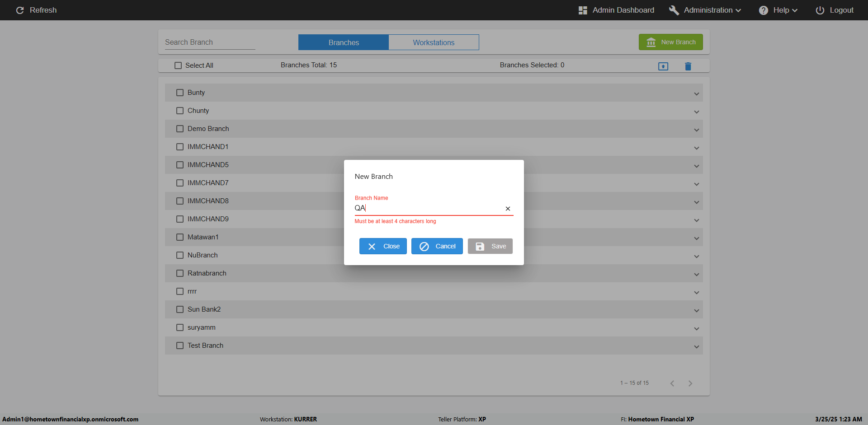Expand the Test Branch row chevron
The image size is (868, 425).
click(x=697, y=347)
